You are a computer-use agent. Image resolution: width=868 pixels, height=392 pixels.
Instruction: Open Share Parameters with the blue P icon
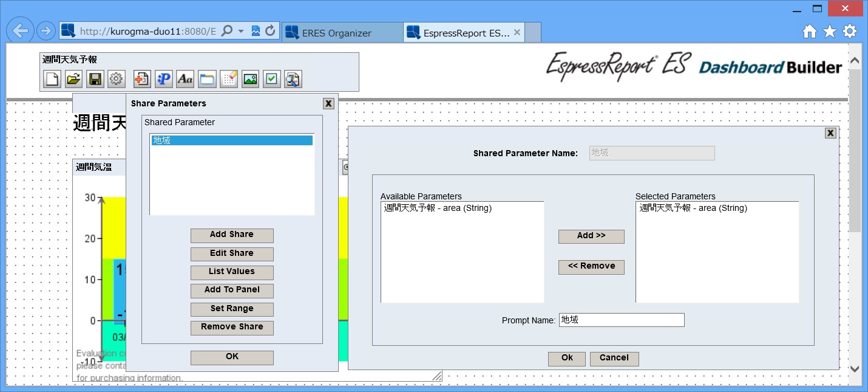[x=164, y=79]
